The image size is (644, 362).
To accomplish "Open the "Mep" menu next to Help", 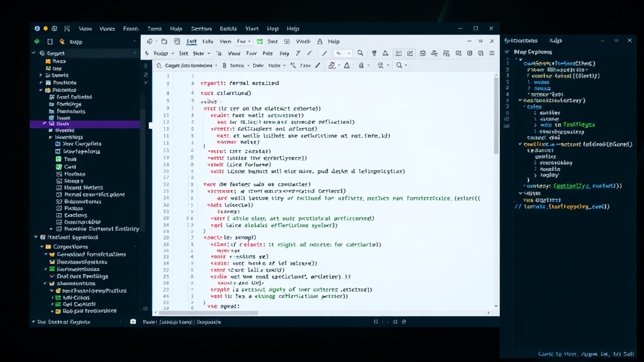I will (273, 29).
